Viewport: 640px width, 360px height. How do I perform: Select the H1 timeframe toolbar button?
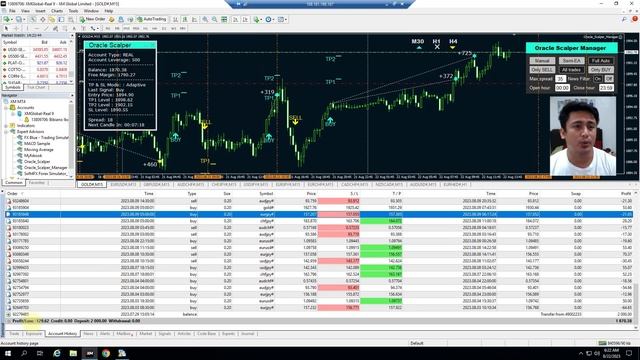[x=145, y=29]
